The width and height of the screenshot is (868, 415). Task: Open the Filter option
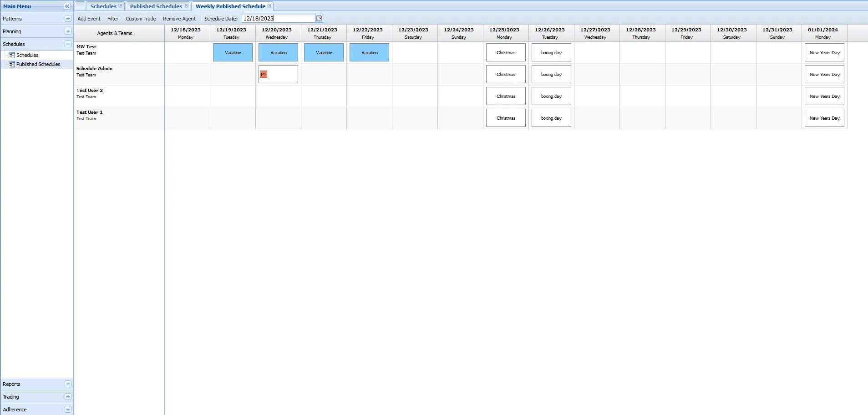tap(113, 19)
